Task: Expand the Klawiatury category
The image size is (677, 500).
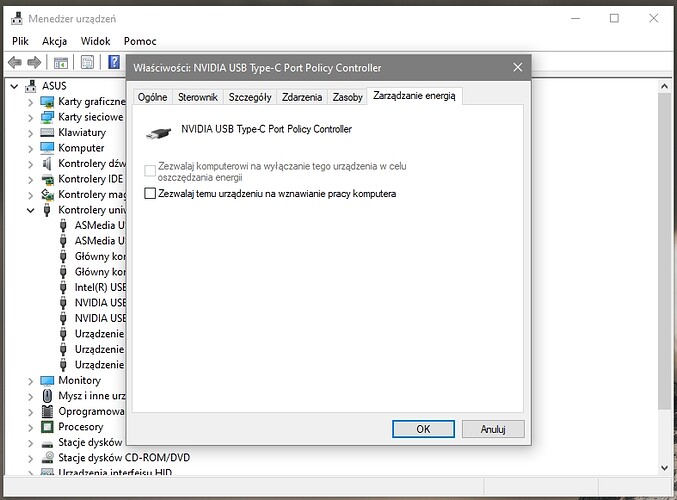Action: [x=30, y=133]
